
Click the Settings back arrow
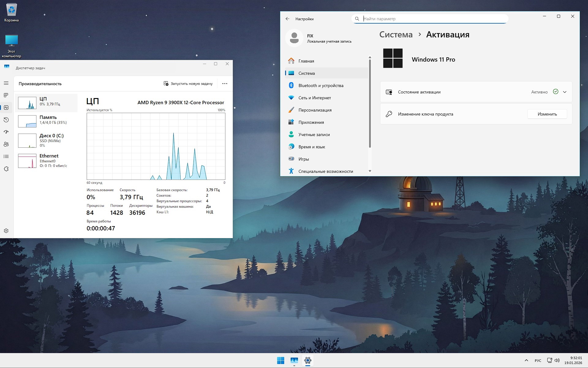point(288,19)
